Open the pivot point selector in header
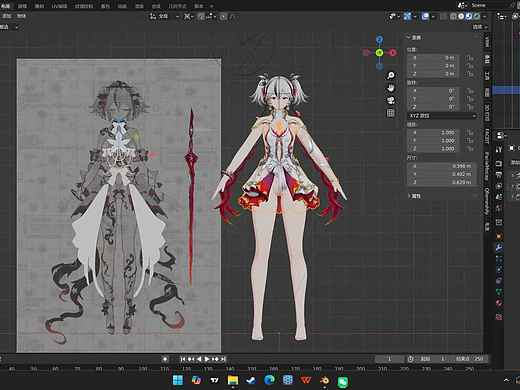This screenshot has width=520, height=390. (188, 16)
